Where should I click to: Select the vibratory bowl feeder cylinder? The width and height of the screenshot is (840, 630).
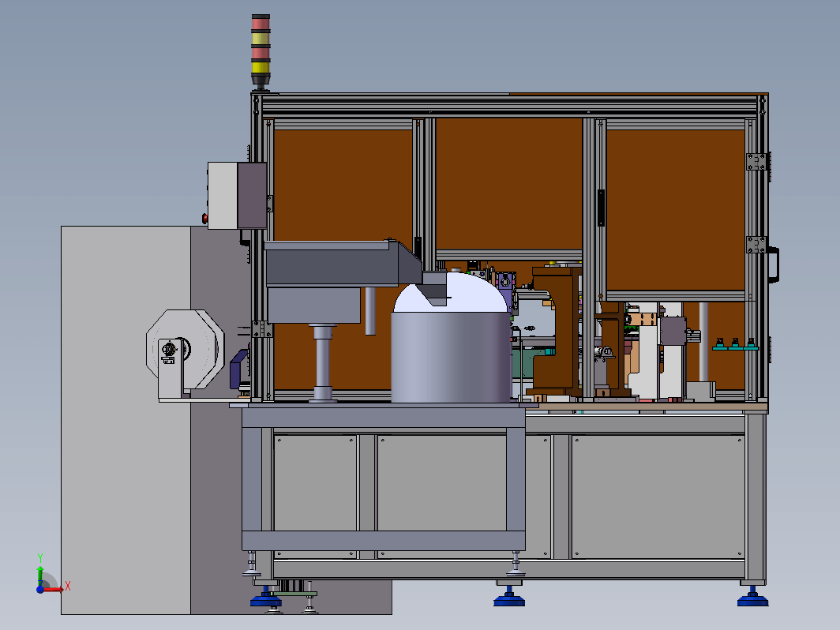point(451,358)
